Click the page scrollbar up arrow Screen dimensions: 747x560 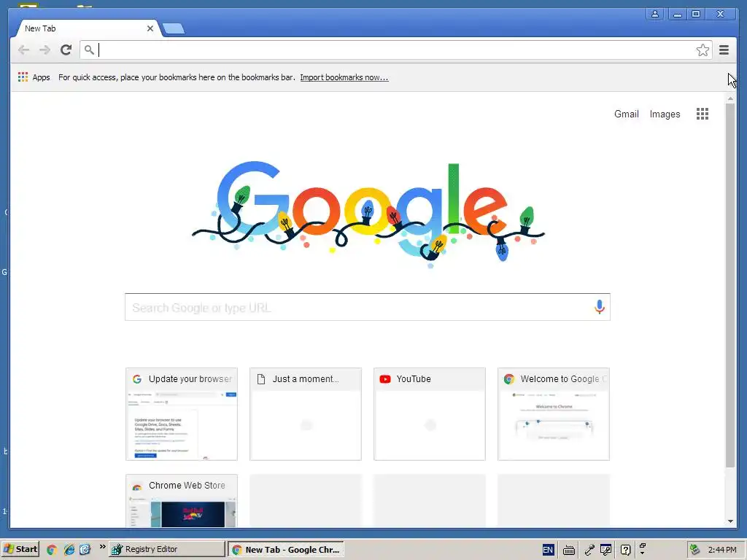pyautogui.click(x=730, y=98)
